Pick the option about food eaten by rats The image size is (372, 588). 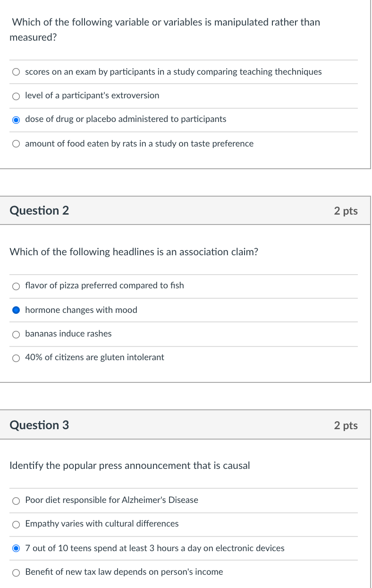[16, 144]
